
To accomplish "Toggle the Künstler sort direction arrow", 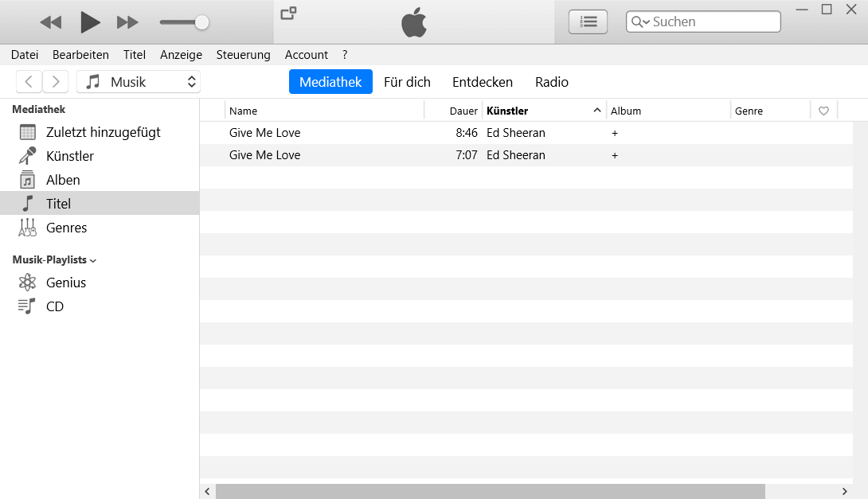I will 597,110.
